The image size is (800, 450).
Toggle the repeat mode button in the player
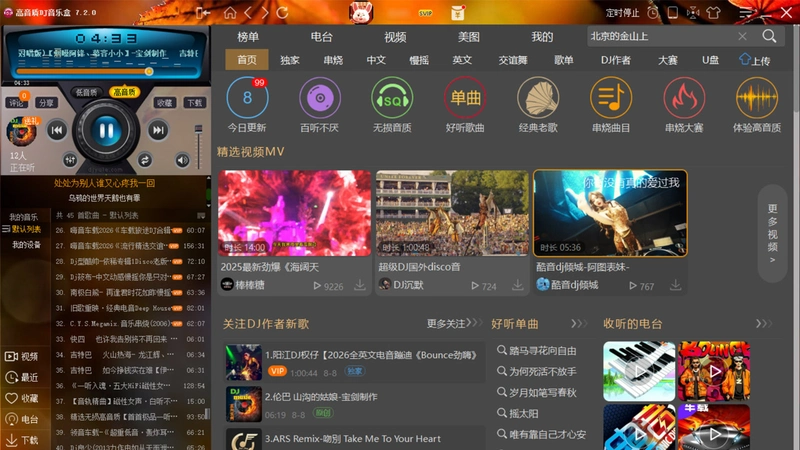[x=145, y=160]
